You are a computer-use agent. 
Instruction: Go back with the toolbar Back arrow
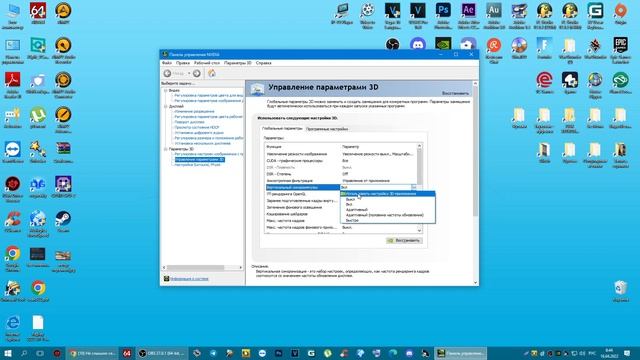[x=168, y=73]
